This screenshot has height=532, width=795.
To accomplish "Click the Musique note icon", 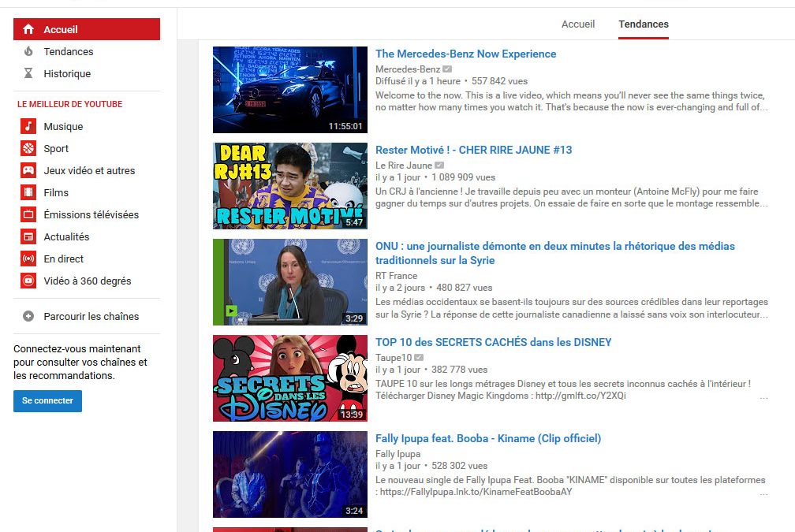I will point(28,126).
